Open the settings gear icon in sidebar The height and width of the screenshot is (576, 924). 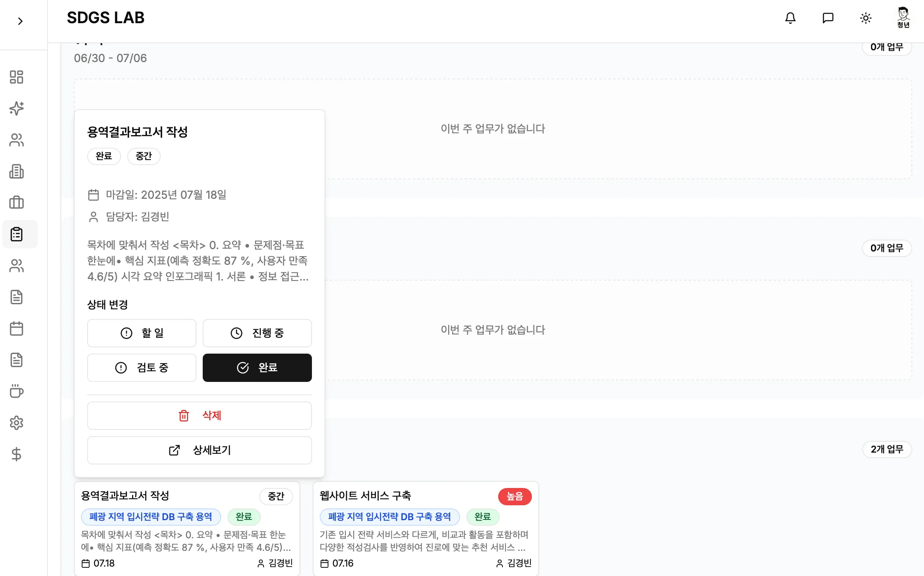coord(16,423)
